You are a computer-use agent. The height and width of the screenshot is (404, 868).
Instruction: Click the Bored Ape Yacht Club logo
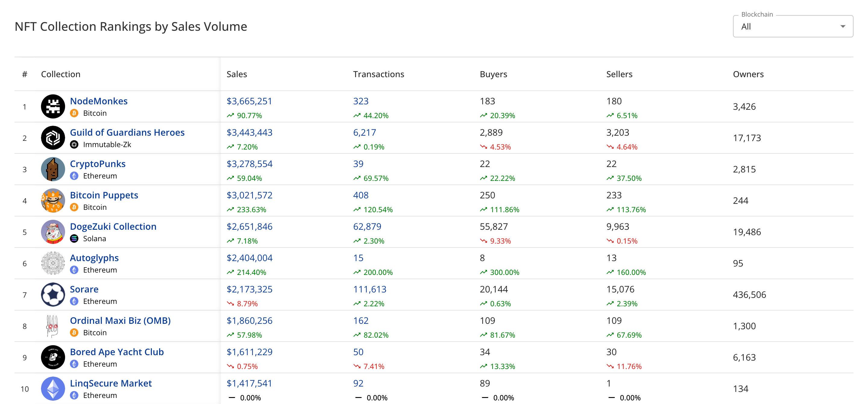point(53,357)
